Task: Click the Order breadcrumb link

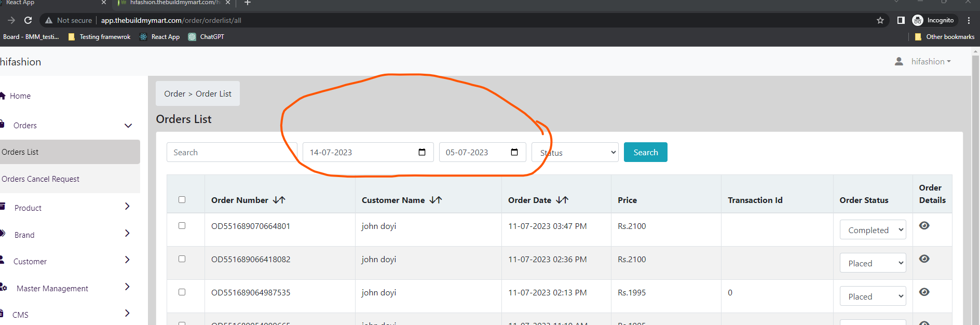Action: coord(174,94)
